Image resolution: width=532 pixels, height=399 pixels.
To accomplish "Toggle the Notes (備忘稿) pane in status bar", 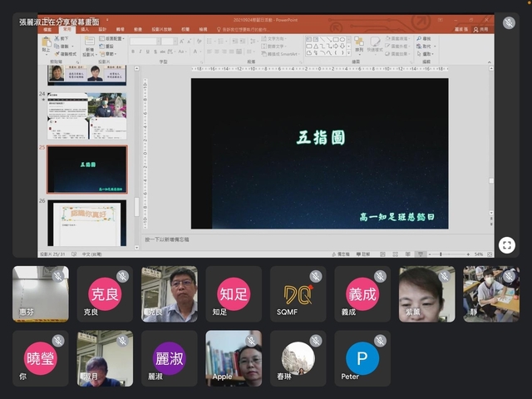I will pos(342,254).
